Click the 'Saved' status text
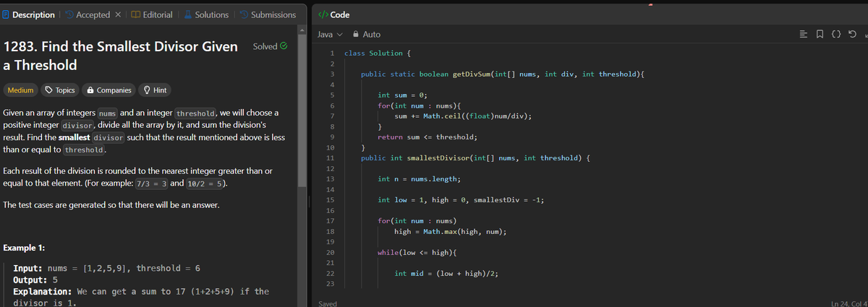The height and width of the screenshot is (307, 868). click(x=328, y=303)
